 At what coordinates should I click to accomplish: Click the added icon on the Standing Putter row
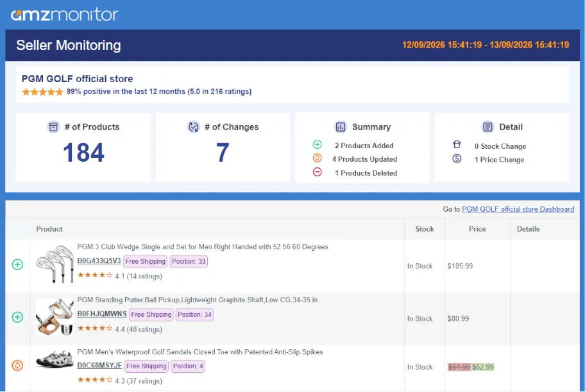point(17,318)
